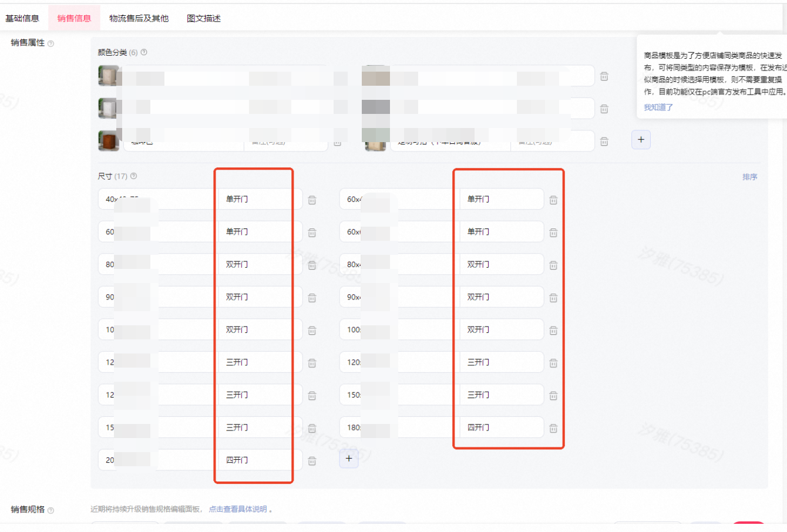Open the 物流售后及其他 tab
Image resolution: width=787 pixels, height=532 pixels.
pyautogui.click(x=139, y=18)
